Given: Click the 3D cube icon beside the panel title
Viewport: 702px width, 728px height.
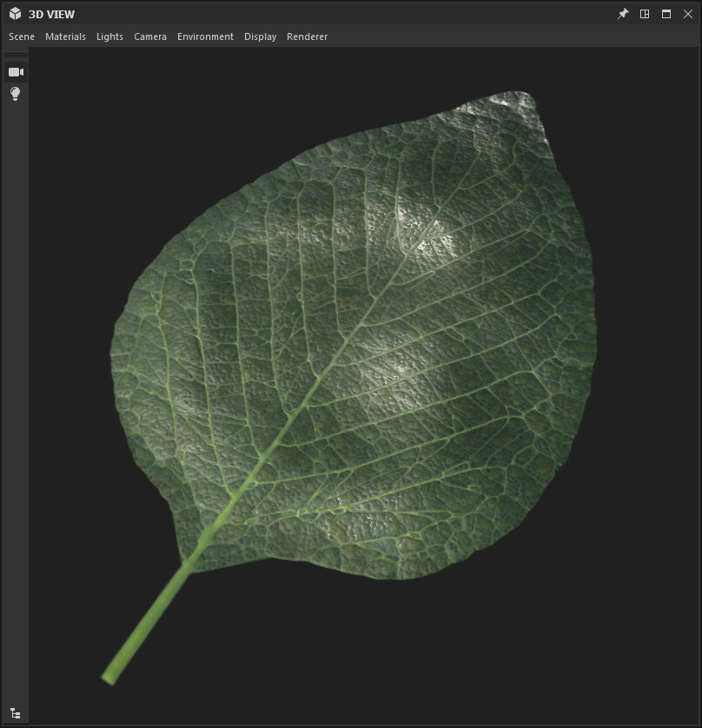Looking at the screenshot, I should pyautogui.click(x=14, y=13).
